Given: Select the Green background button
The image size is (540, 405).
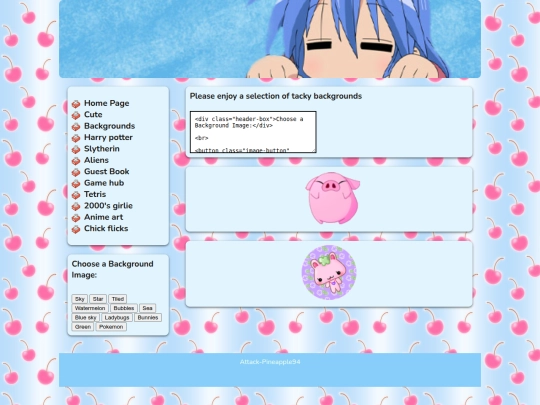Looking at the screenshot, I should pos(83,327).
